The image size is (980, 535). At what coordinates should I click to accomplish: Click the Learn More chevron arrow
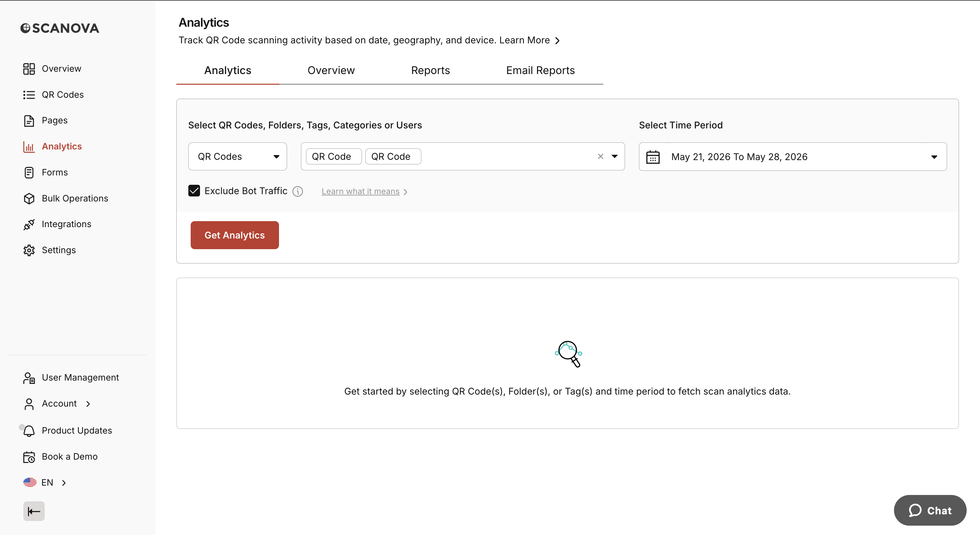[x=557, y=40]
